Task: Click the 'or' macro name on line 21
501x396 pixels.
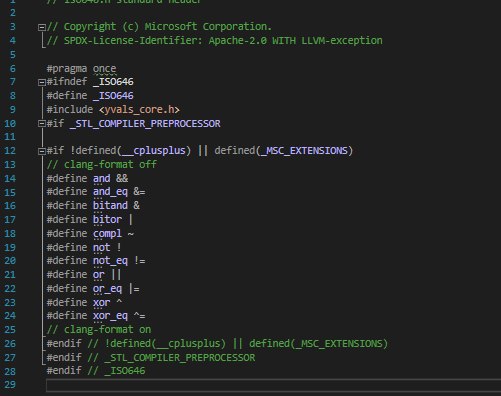Action: click(x=99, y=275)
